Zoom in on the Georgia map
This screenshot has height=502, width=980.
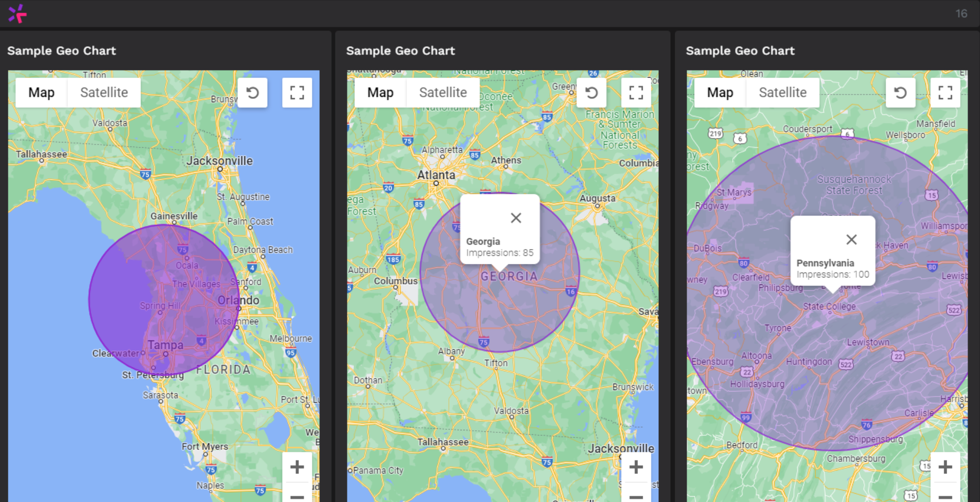(636, 467)
